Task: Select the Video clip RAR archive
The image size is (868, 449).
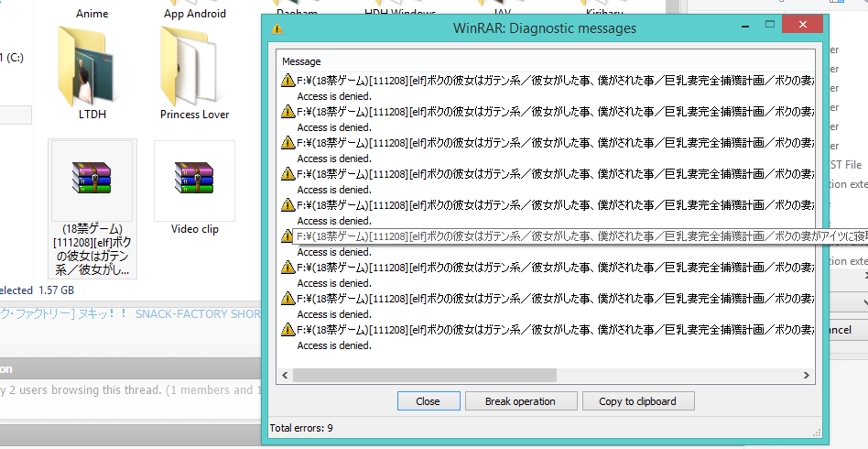Action: click(x=194, y=183)
